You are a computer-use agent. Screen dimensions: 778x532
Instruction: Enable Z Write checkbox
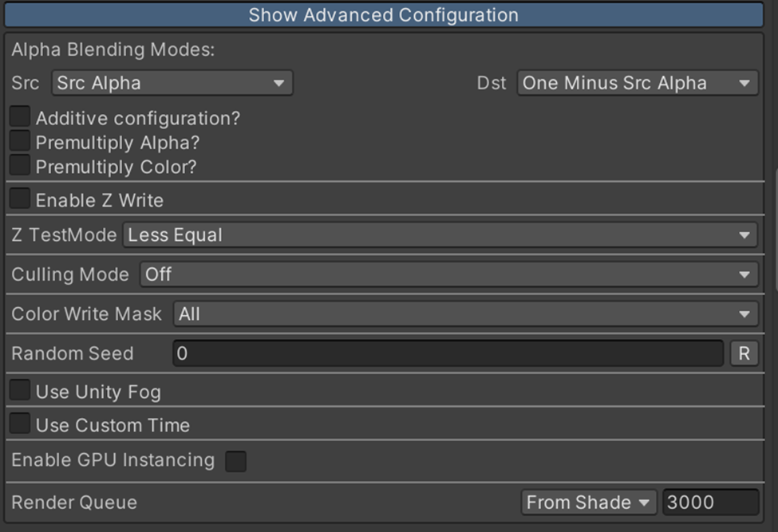point(20,199)
